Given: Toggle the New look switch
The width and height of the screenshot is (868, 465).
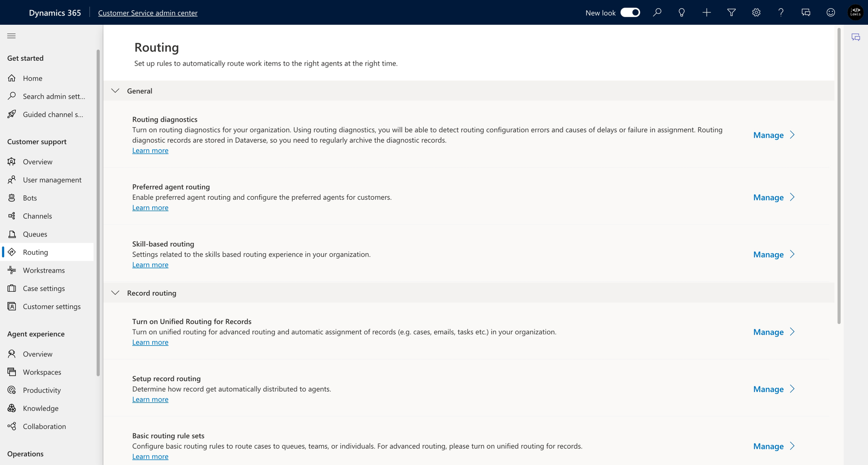Looking at the screenshot, I should 630,13.
